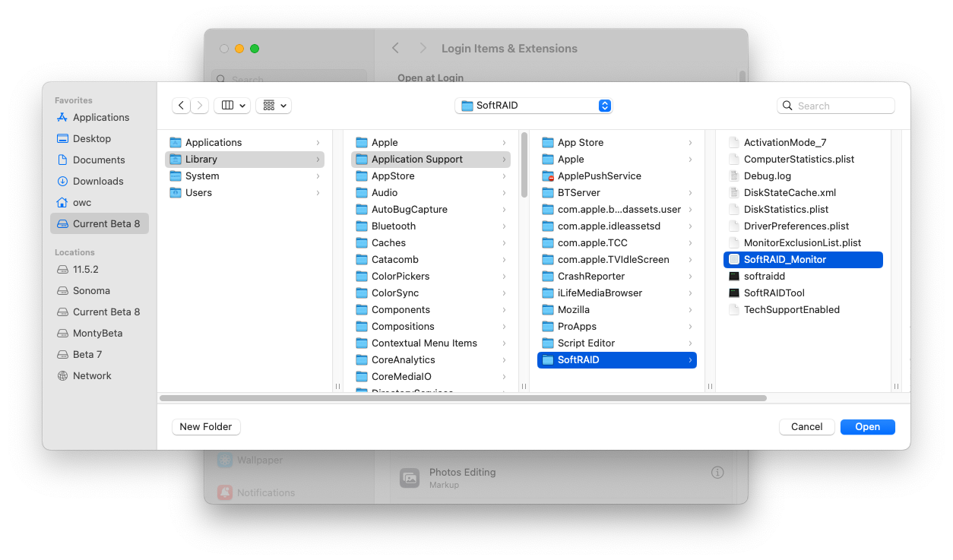This screenshot has width=953, height=560.
Task: Click the back navigation arrow button
Action: [181, 106]
